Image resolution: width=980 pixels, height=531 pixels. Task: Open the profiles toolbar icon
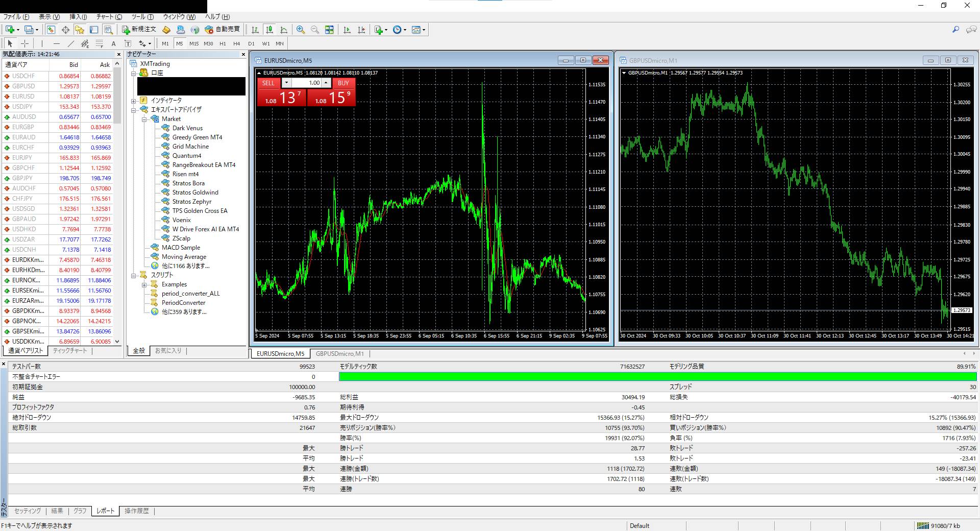29,30
